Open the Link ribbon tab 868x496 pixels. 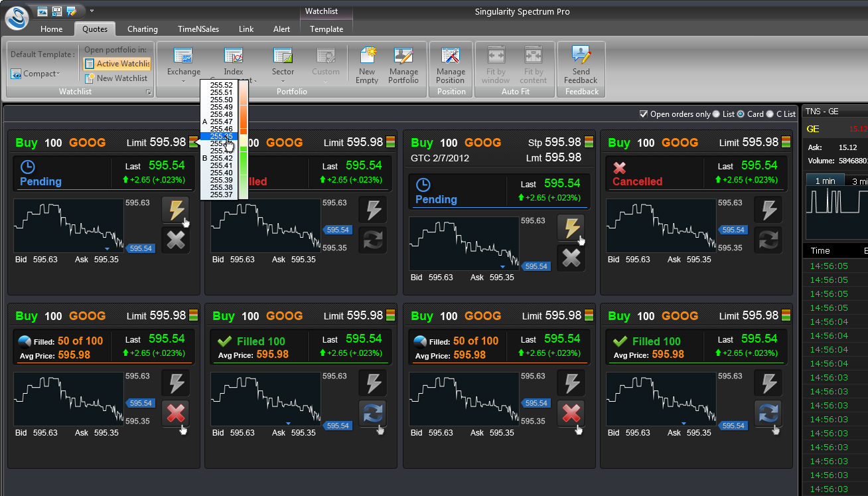[x=246, y=29]
